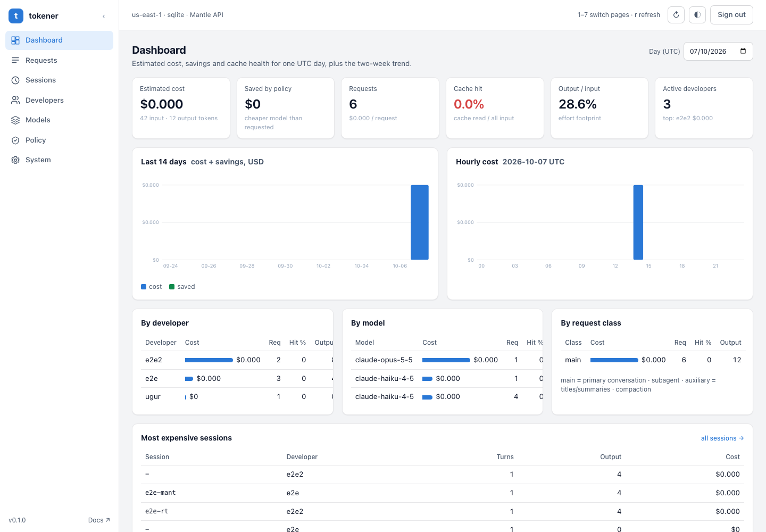Open the Policy page

click(x=59, y=140)
